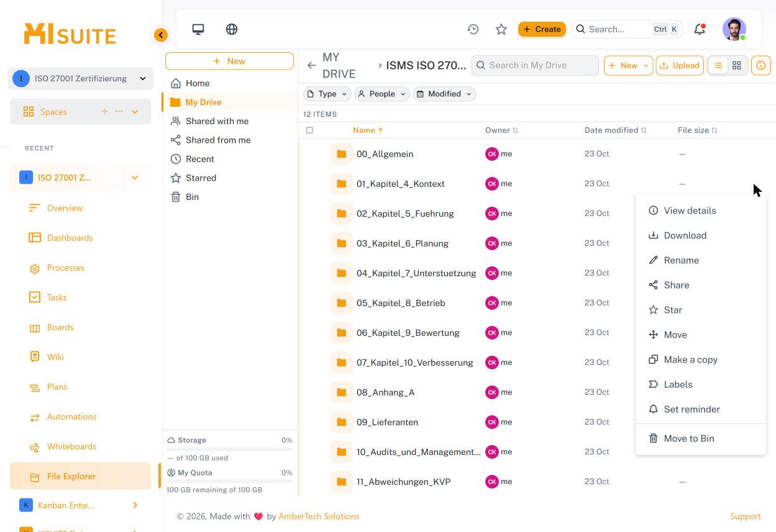Collapse the sidebar with the orange arrow button

point(161,35)
